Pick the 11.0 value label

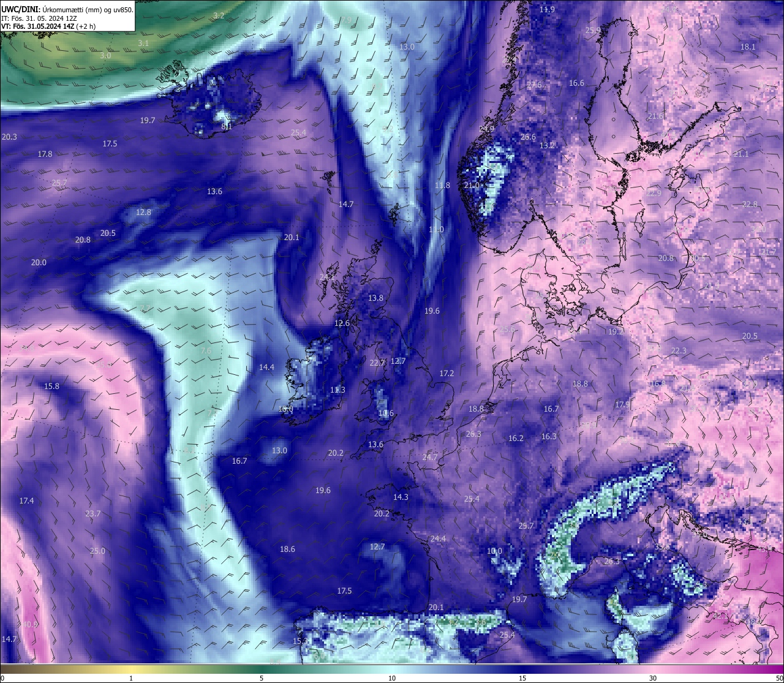[436, 230]
